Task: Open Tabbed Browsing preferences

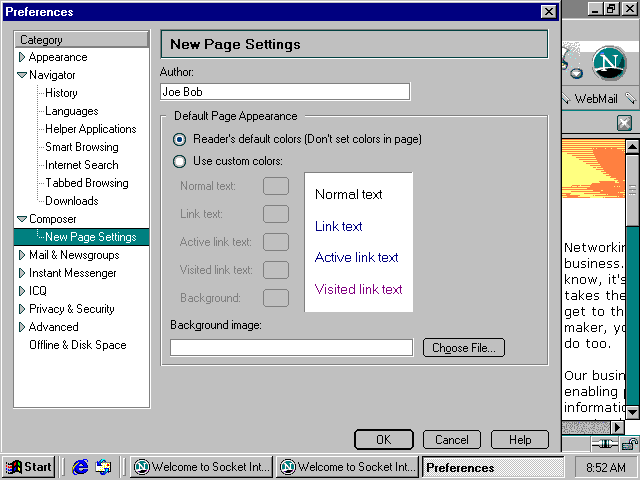Action: click(x=87, y=183)
